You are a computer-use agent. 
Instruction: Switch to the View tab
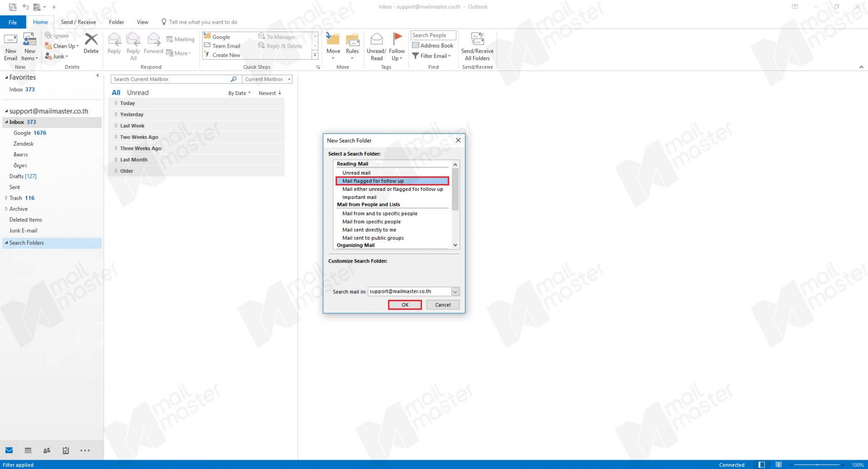[143, 22]
